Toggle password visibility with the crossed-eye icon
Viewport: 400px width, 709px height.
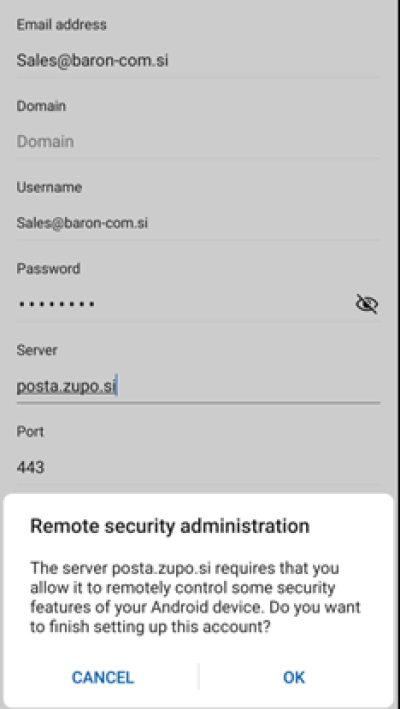(367, 304)
